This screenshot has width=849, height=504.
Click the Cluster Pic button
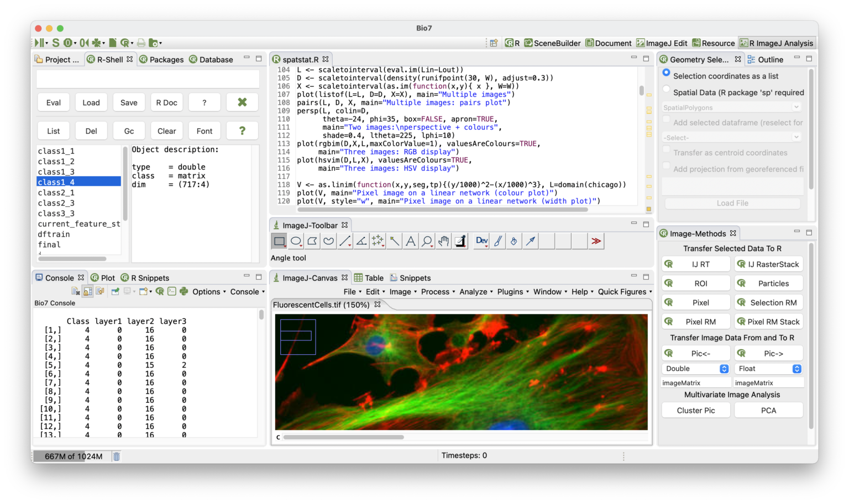coord(696,411)
